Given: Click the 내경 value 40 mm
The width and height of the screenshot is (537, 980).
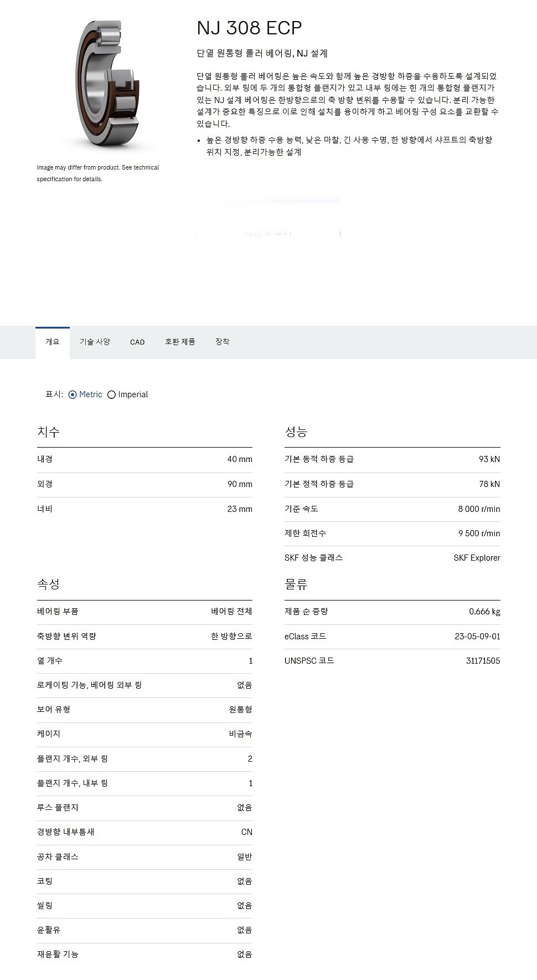Looking at the screenshot, I should (240, 459).
